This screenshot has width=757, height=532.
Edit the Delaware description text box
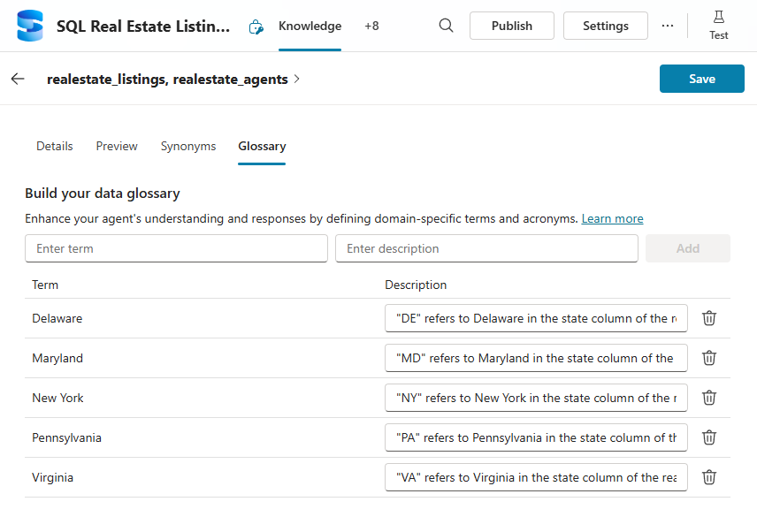point(536,318)
